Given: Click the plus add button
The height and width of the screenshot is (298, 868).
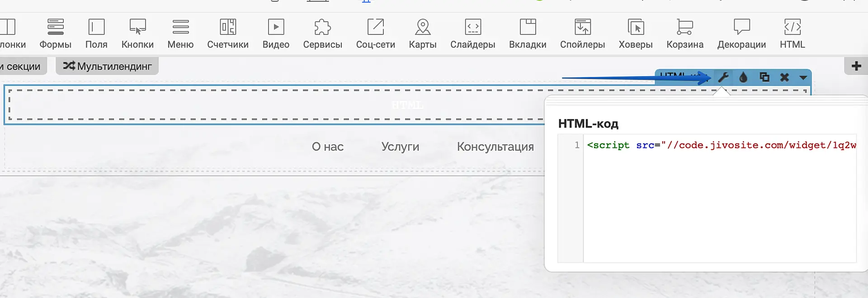Looking at the screenshot, I should pyautogui.click(x=856, y=66).
